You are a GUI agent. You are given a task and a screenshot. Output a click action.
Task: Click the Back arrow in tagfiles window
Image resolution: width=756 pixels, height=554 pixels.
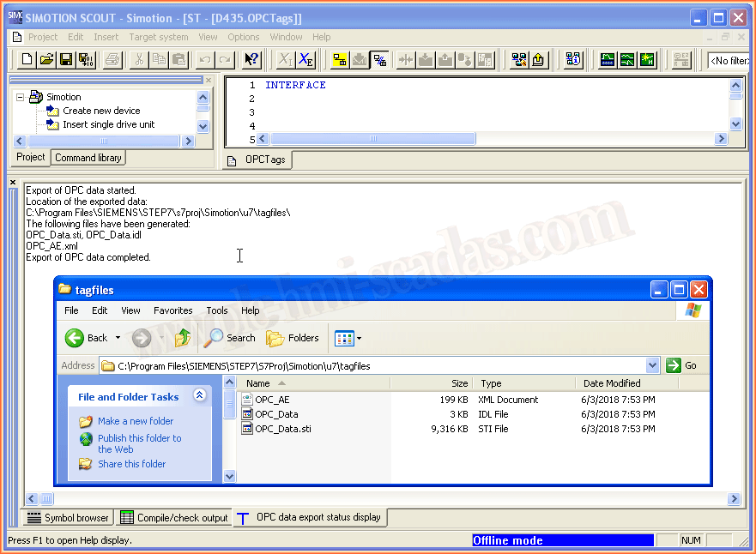[x=87, y=338]
